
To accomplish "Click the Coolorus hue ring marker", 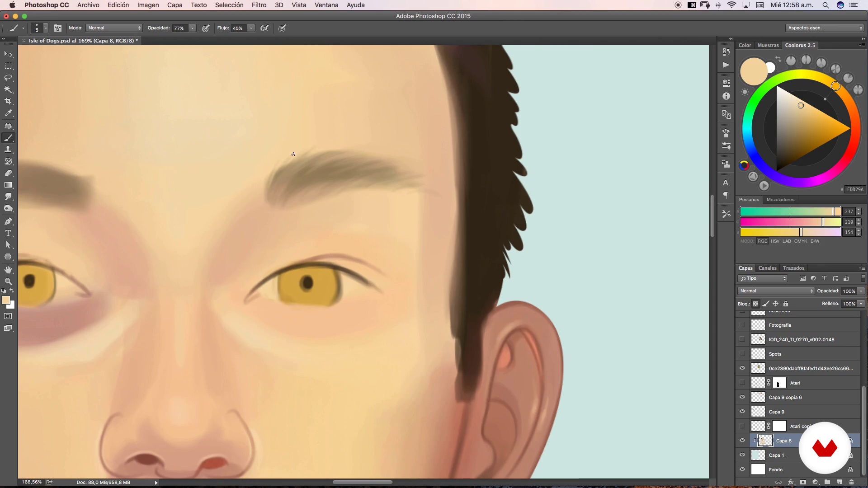I will tap(835, 86).
